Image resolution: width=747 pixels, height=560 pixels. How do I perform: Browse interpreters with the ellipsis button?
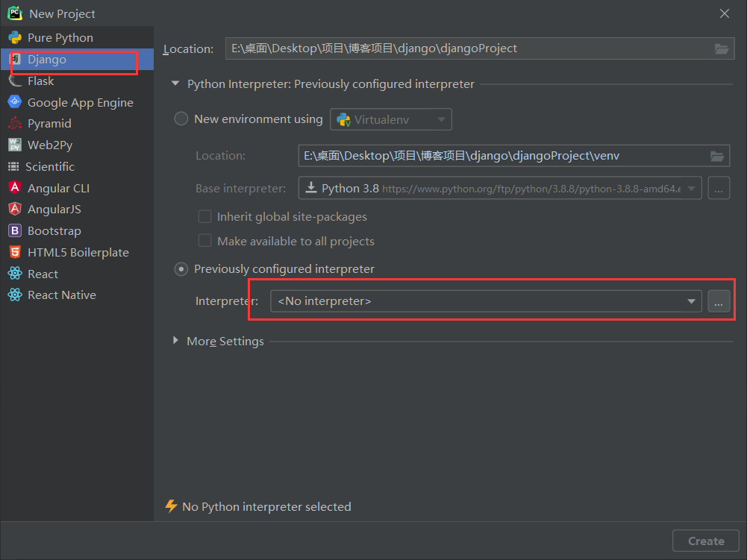719,301
